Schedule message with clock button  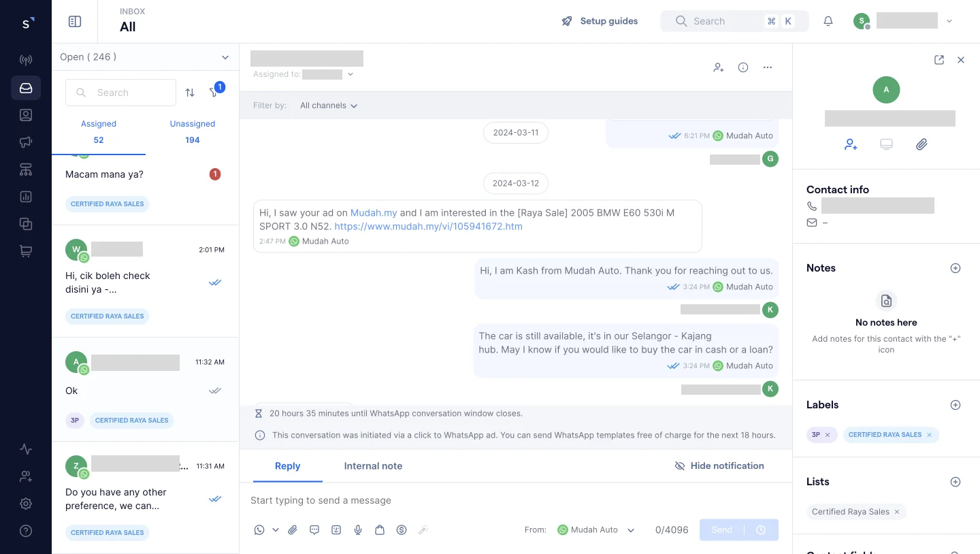[761, 529]
